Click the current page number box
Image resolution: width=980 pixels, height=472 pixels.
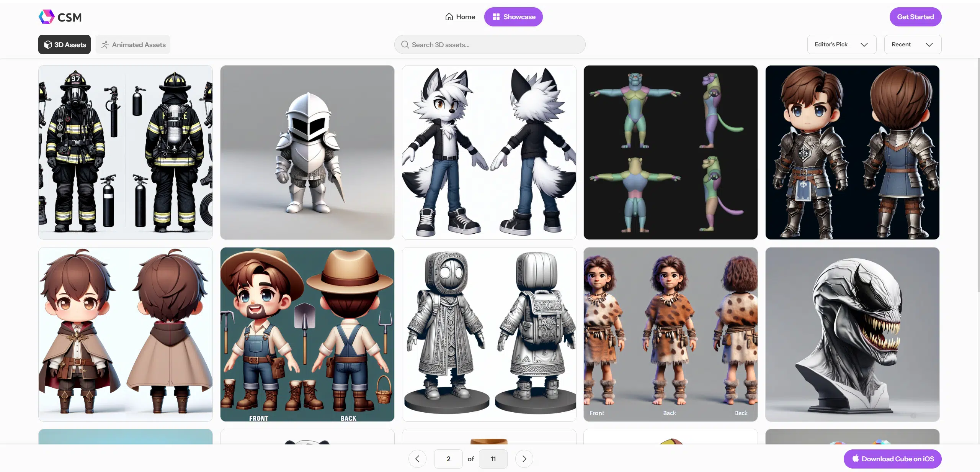[448, 459]
